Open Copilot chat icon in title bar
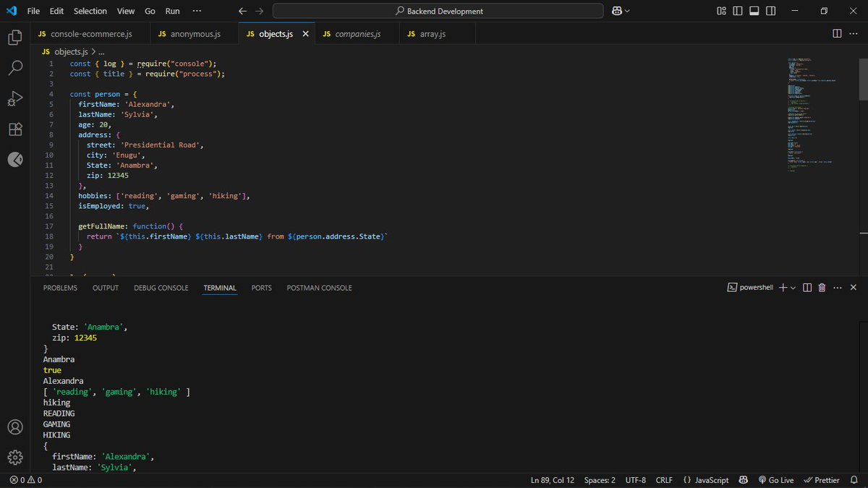This screenshot has height=488, width=868. (617, 11)
